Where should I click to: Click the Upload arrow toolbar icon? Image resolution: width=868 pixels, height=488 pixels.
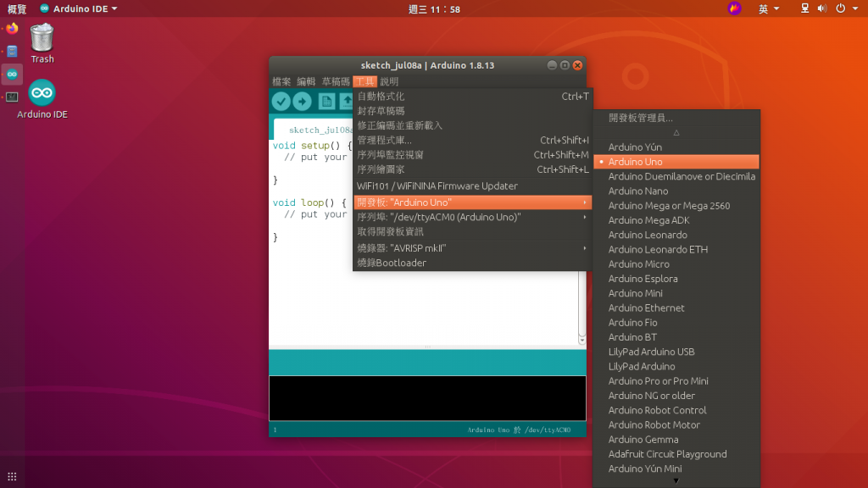[x=303, y=102]
